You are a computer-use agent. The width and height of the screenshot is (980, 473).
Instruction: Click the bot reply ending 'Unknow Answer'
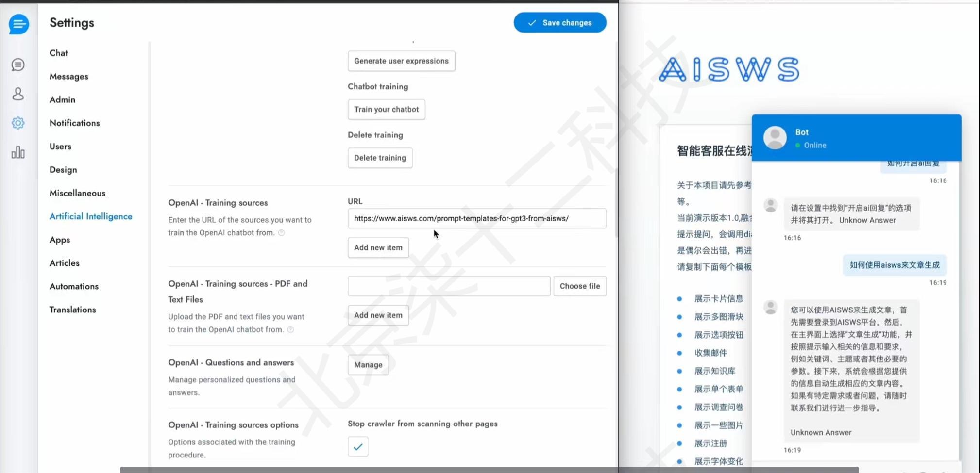point(851,214)
